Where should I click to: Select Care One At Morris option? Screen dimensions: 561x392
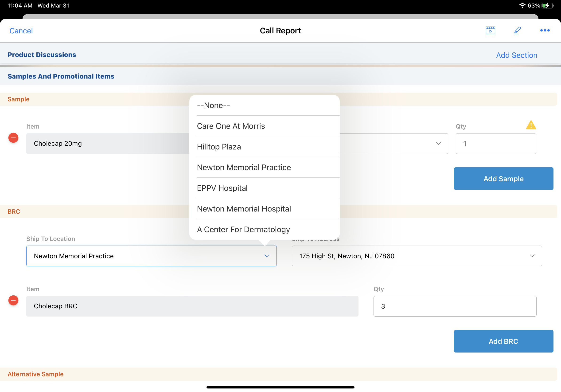coord(231,126)
